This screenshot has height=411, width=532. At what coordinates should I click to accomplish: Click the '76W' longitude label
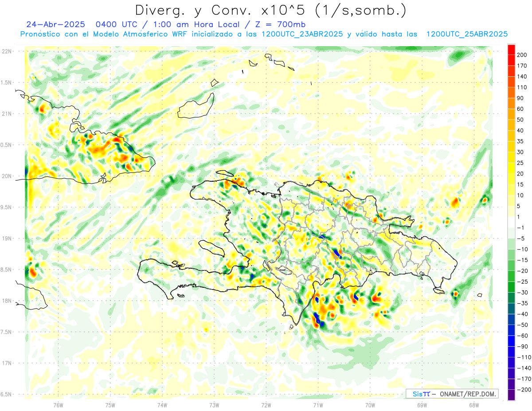pyautogui.click(x=58, y=405)
